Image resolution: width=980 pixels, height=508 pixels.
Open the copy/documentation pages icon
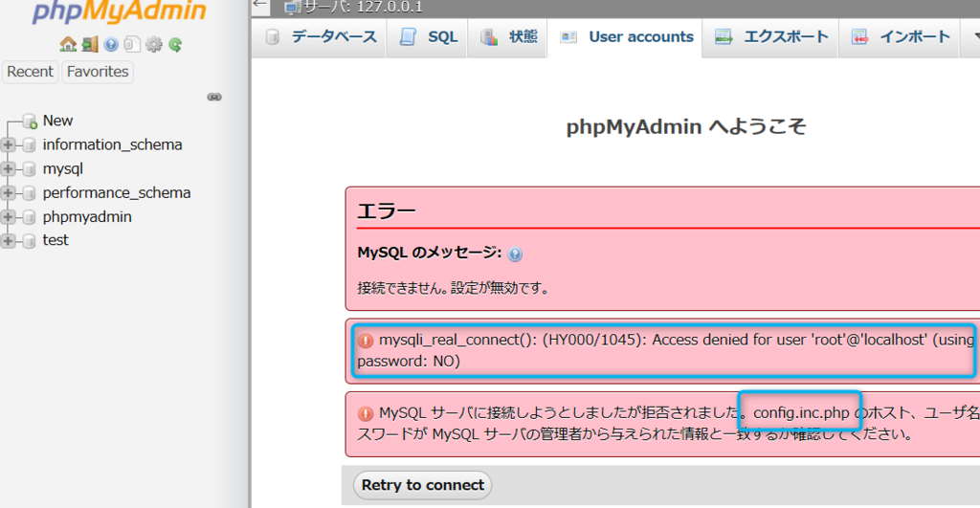pyautogui.click(x=132, y=44)
